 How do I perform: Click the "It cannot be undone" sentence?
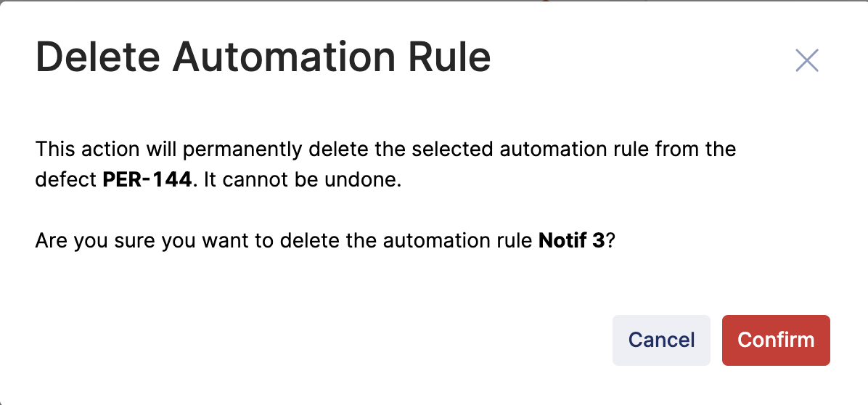(x=302, y=180)
